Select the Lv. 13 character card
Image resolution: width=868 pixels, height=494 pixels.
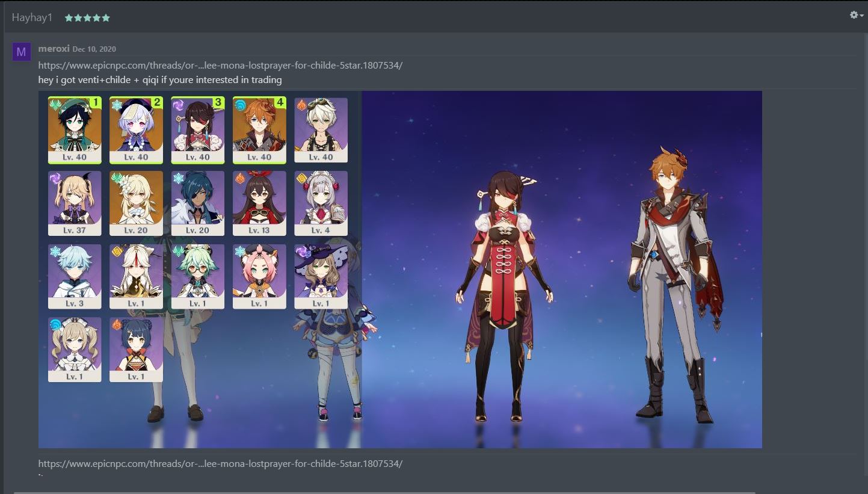(259, 203)
